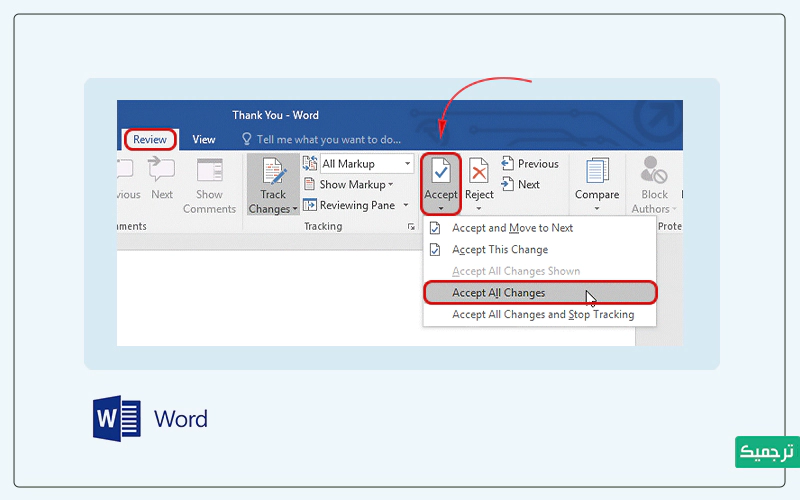This screenshot has width=800, height=500.
Task: Toggle Track Changes icon
Action: pyautogui.click(x=273, y=170)
